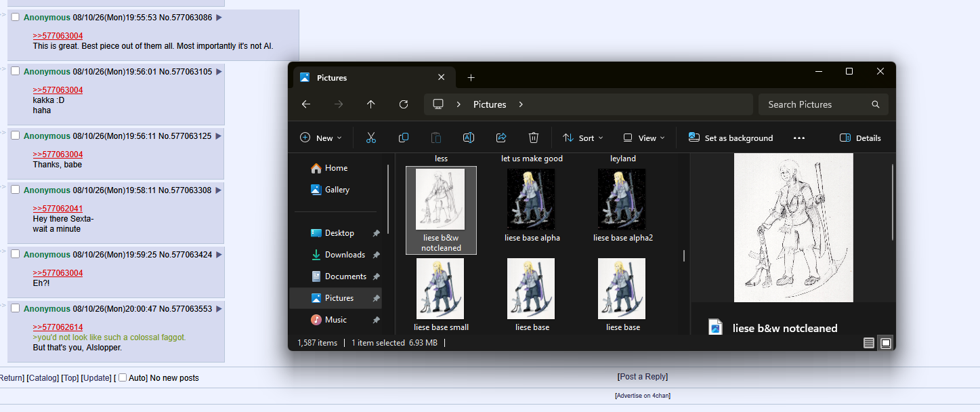The image size is (980, 412).
Task: Open the See more ellipsis menu
Action: coord(799,138)
